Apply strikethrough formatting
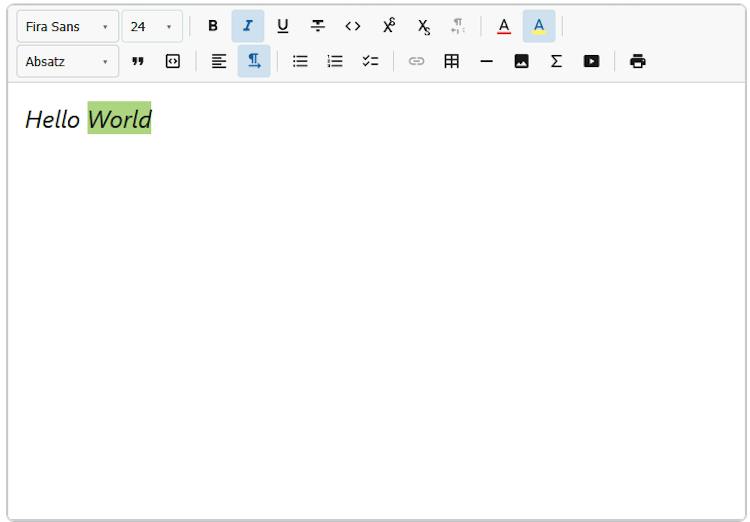 coord(318,26)
